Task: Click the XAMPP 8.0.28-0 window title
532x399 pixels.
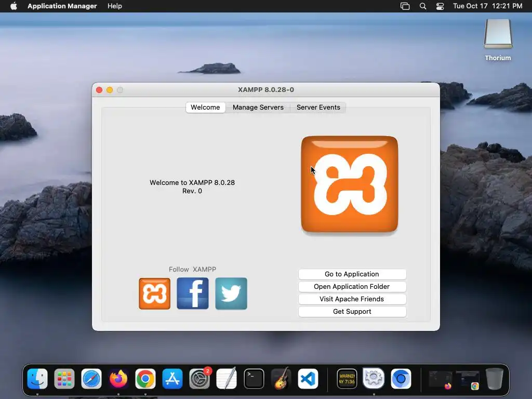Action: coord(266,90)
